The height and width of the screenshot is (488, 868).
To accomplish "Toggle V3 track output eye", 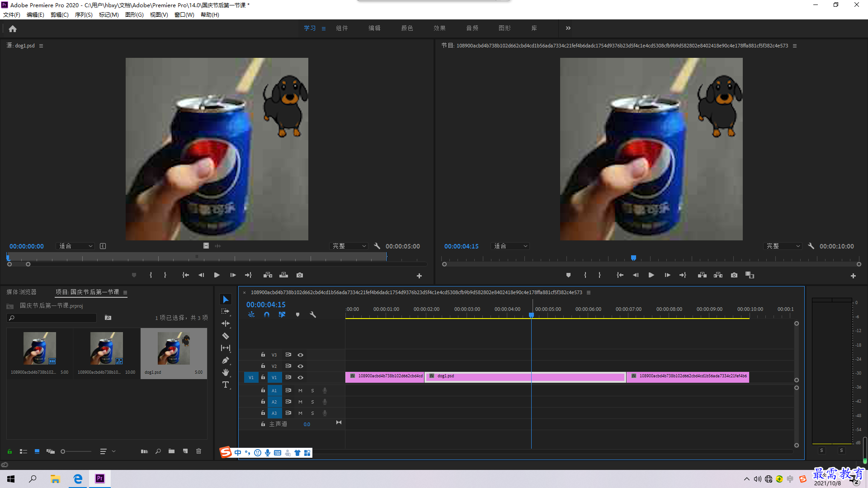I will [x=300, y=355].
